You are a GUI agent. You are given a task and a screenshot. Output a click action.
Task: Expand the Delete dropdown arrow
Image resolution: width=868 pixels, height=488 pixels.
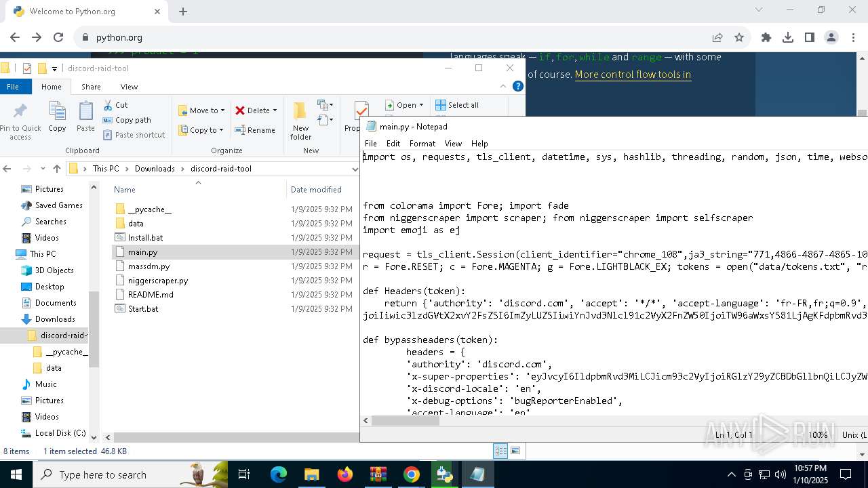(275, 110)
